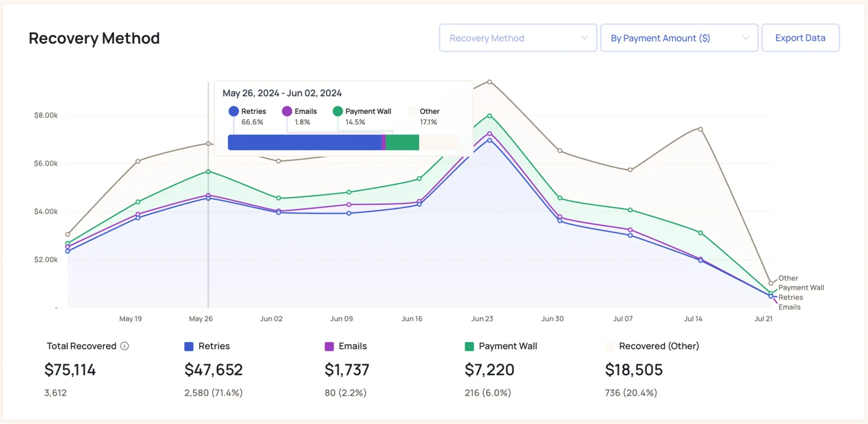Click the Retries line-end label right of the chart
The image size is (868, 424).
[791, 298]
